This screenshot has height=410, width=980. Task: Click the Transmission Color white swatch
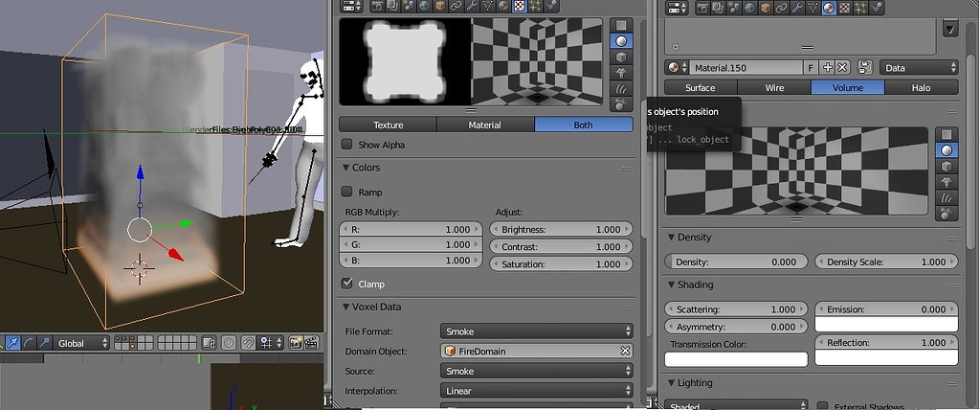click(736, 359)
